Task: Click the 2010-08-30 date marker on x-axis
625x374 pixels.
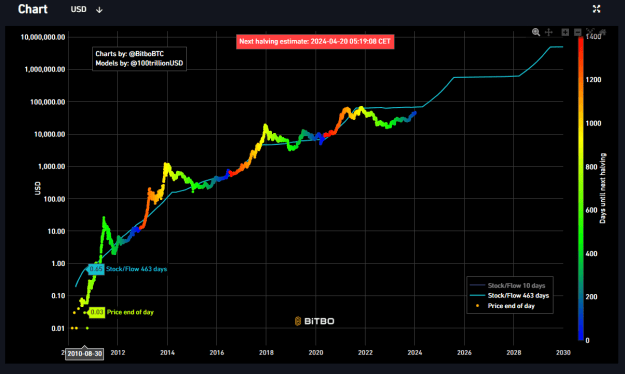Action: pyautogui.click(x=85, y=354)
